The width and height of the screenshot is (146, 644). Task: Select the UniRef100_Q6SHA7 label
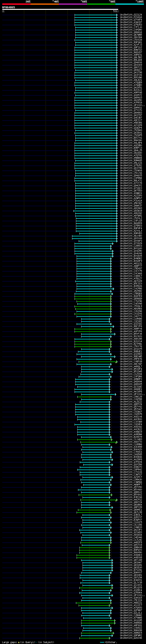coord(131,562)
